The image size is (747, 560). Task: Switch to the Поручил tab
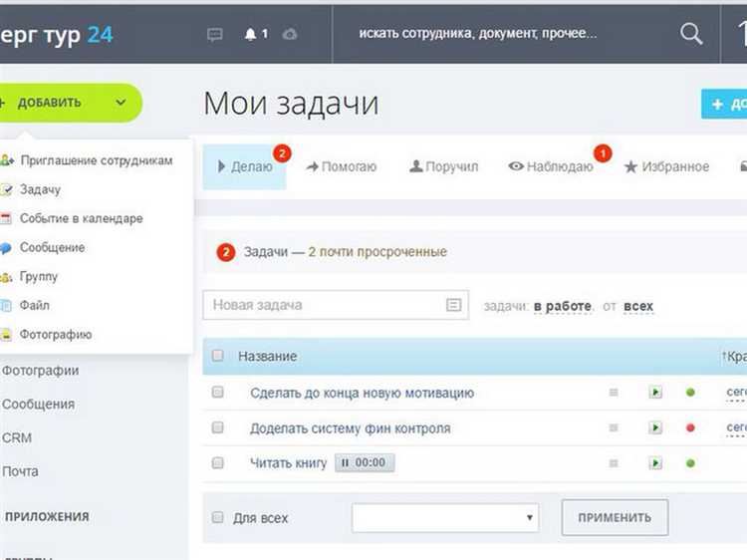click(x=444, y=166)
